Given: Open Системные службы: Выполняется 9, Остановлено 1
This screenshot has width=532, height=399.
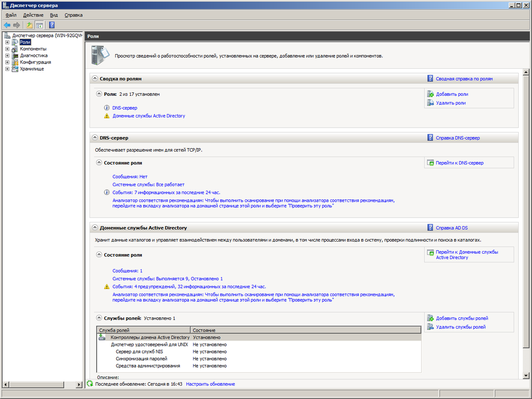Looking at the screenshot, I should tap(168, 278).
